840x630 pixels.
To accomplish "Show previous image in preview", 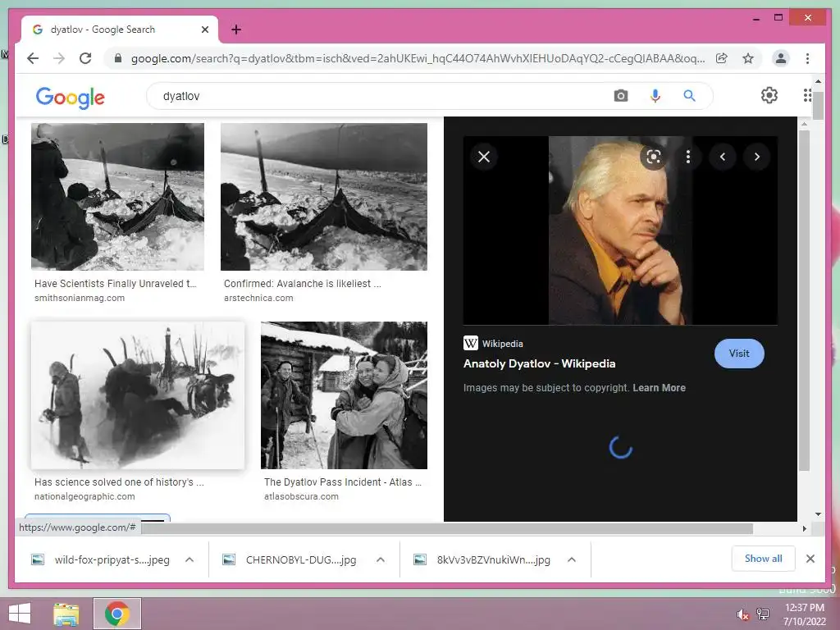I will pos(723,157).
